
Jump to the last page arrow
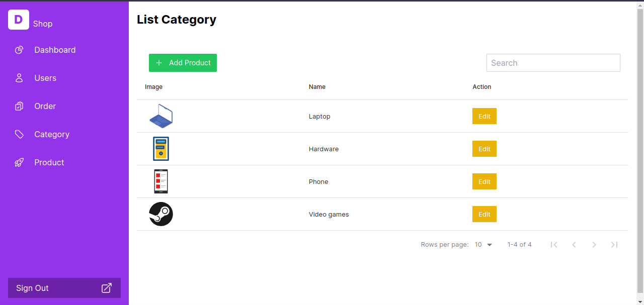[x=614, y=245]
